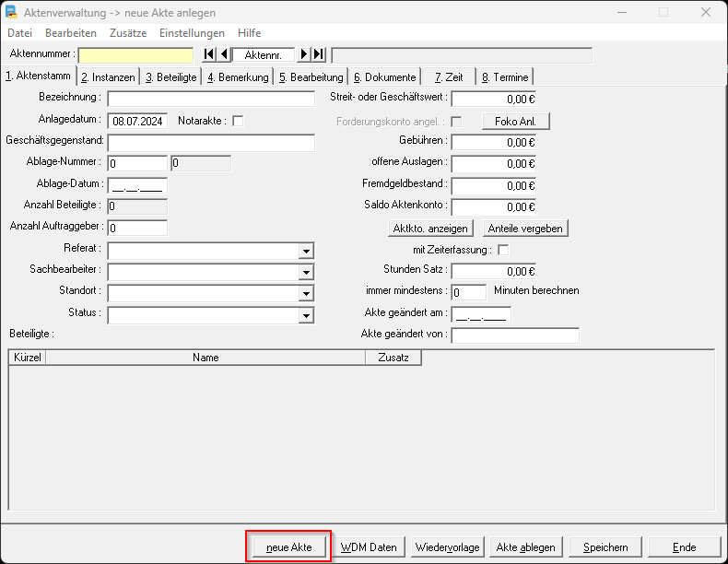Click the Forderungskonto angel. checkbox
The image size is (728, 564).
456,122
